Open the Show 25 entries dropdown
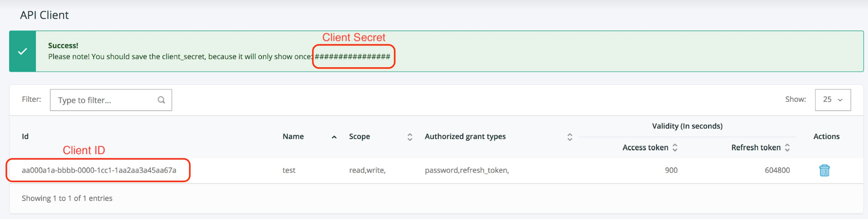Image resolution: width=868 pixels, height=219 pixels. tap(832, 100)
